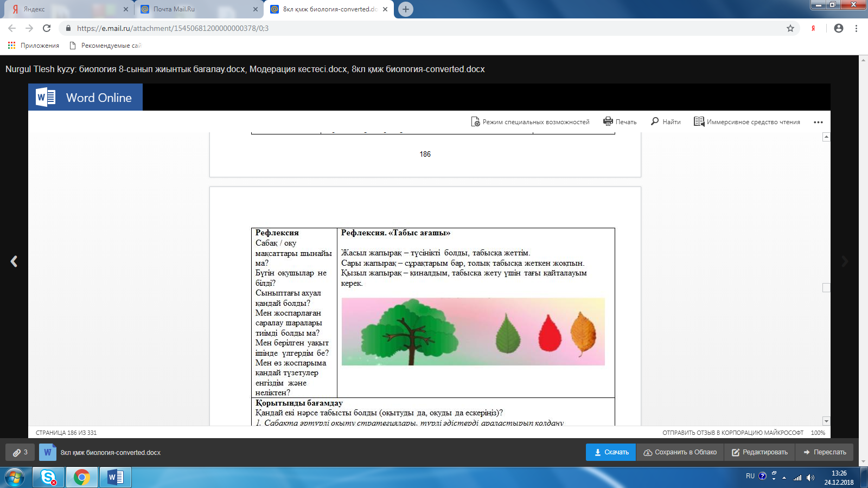
Task: Click the outer page scrollbar up arrow
Action: coord(863,60)
